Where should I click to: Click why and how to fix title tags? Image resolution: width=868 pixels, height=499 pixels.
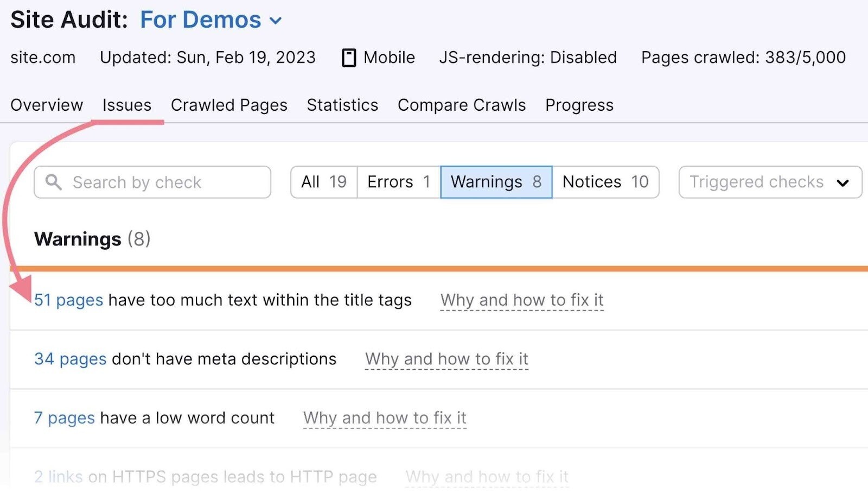[522, 300]
